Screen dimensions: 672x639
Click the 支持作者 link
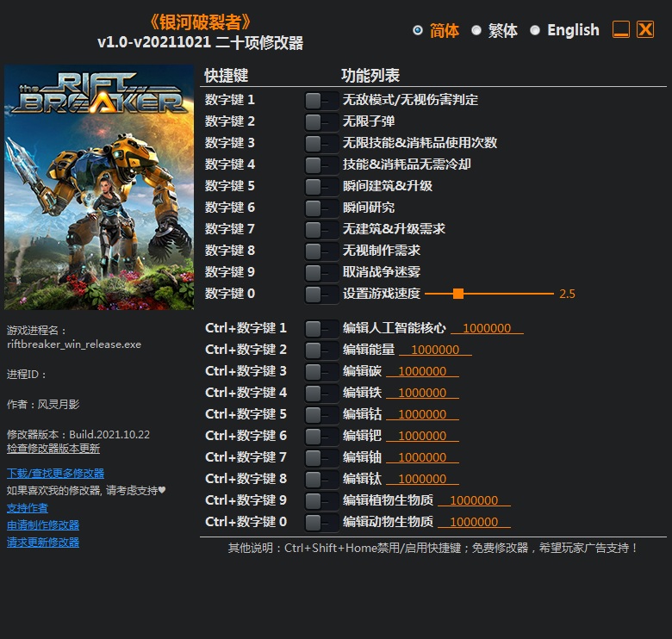(28, 507)
